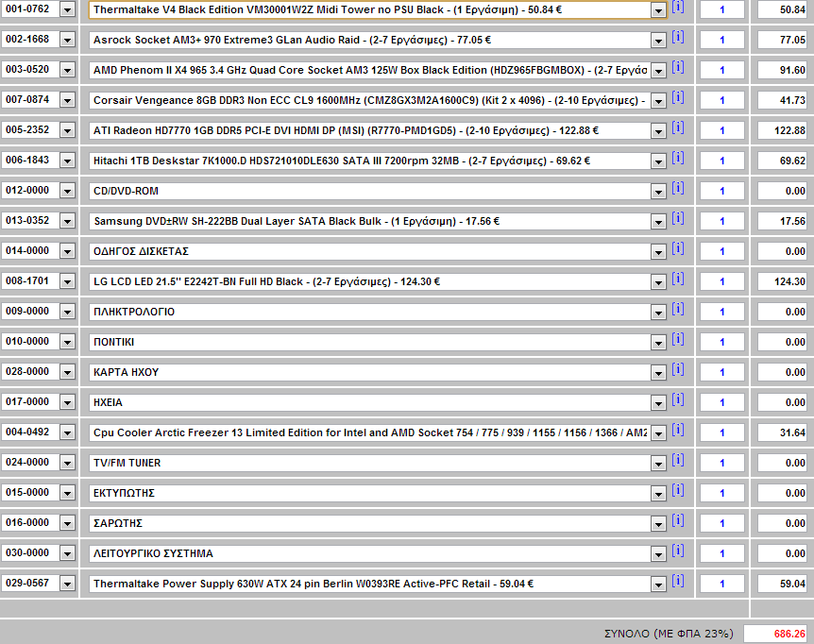Viewport: 814px width, 644px height.
Task: Open info link for ΠΟΝΤΙΚΙ row
Action: tap(678, 339)
